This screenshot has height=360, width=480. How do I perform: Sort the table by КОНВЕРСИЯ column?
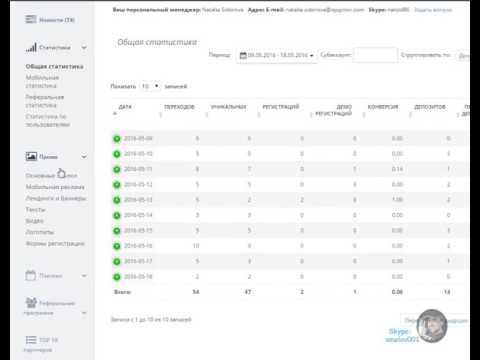[x=383, y=107]
